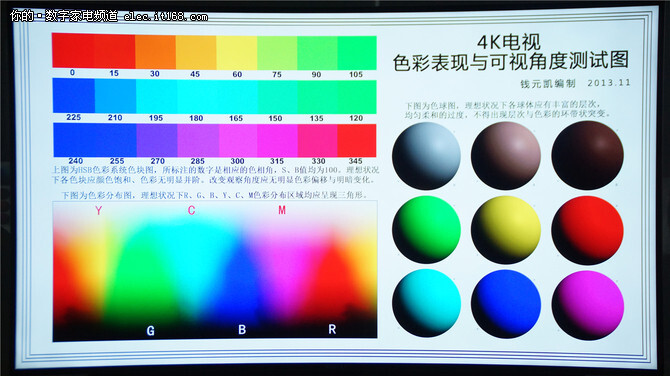Click the "2013.11" date text

point(609,83)
